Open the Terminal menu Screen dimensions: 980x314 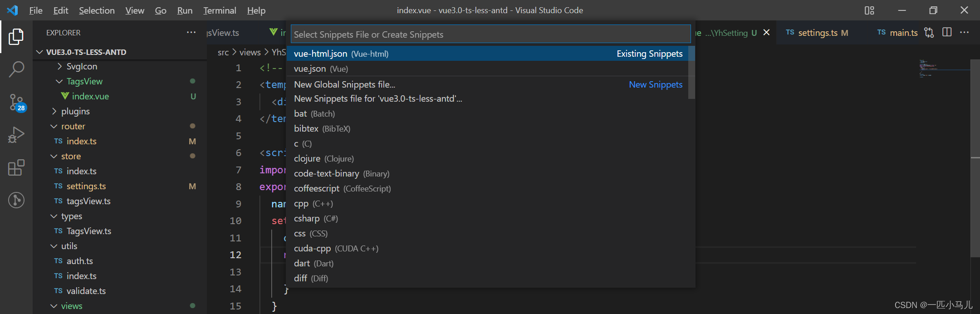click(x=220, y=10)
